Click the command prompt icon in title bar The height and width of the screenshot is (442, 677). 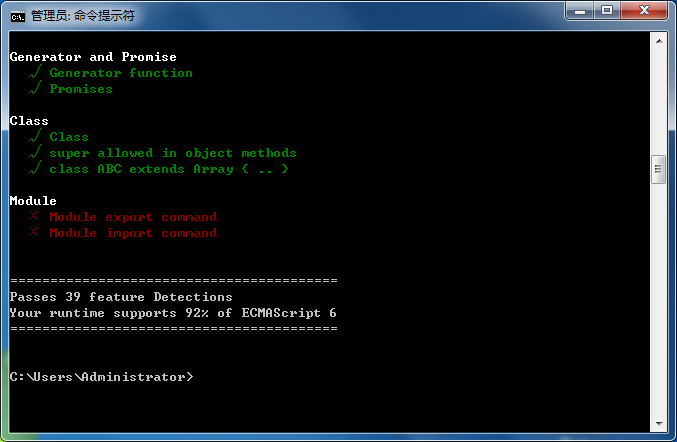(18, 15)
